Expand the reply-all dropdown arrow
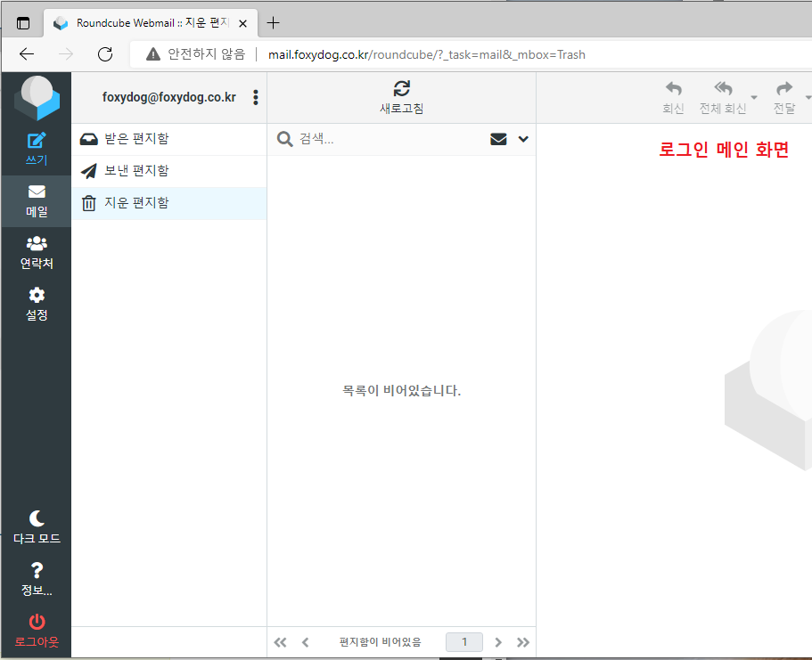The width and height of the screenshot is (812, 660). [x=754, y=97]
